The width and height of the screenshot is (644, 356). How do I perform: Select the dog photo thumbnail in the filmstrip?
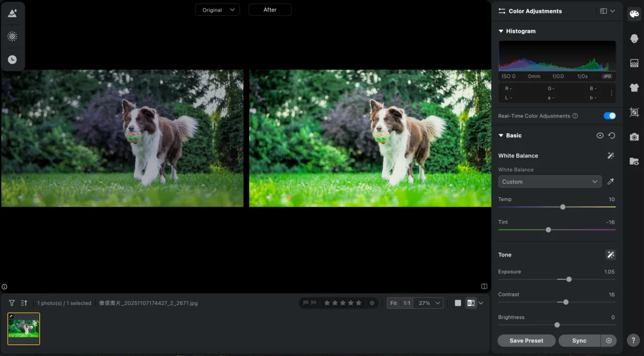pos(24,329)
